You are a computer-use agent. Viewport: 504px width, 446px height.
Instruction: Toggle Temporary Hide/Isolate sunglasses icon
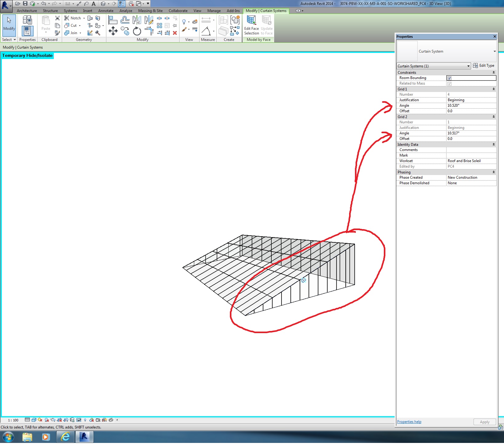coord(79,420)
